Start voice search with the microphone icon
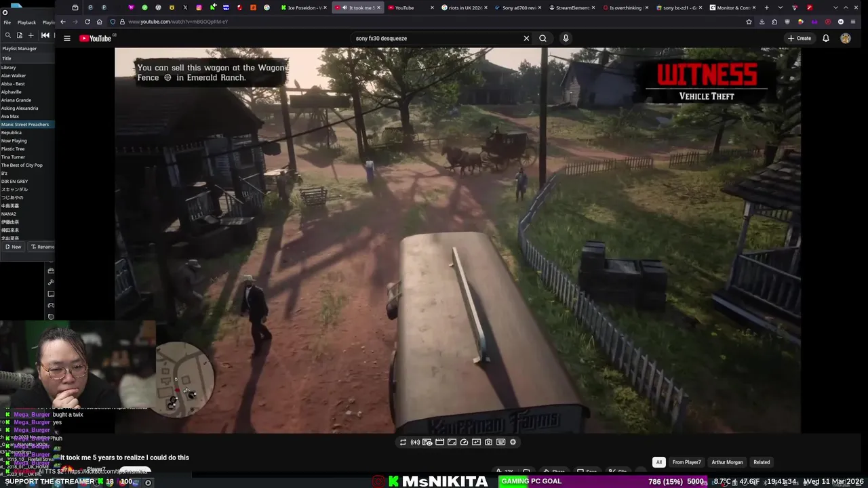 pos(566,38)
